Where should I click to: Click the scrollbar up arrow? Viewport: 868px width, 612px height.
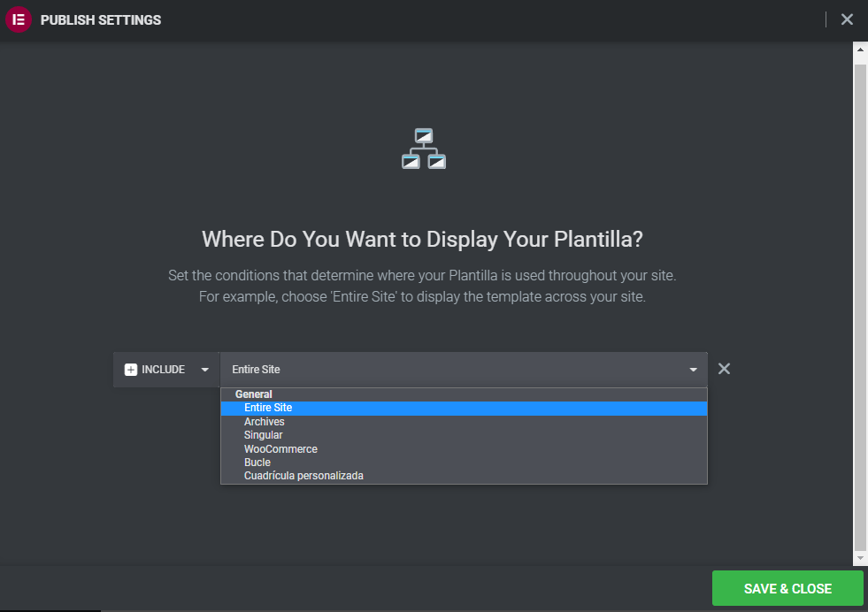(860, 50)
